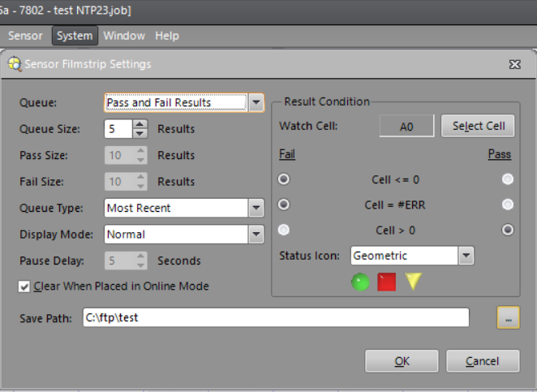Viewport: 537px width, 392px height.
Task: Select Fail radio for Cell <= 0
Action: [284, 179]
